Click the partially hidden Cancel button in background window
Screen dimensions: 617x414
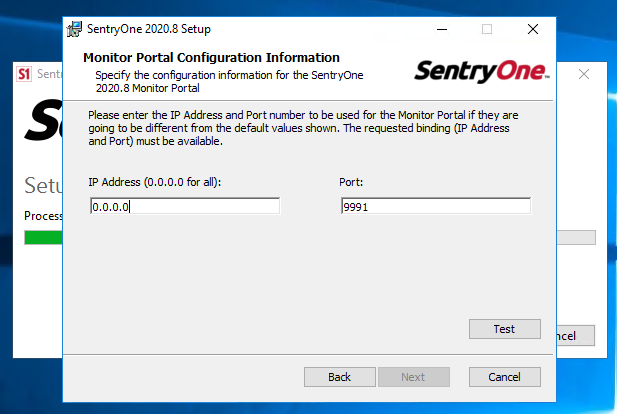(x=575, y=336)
